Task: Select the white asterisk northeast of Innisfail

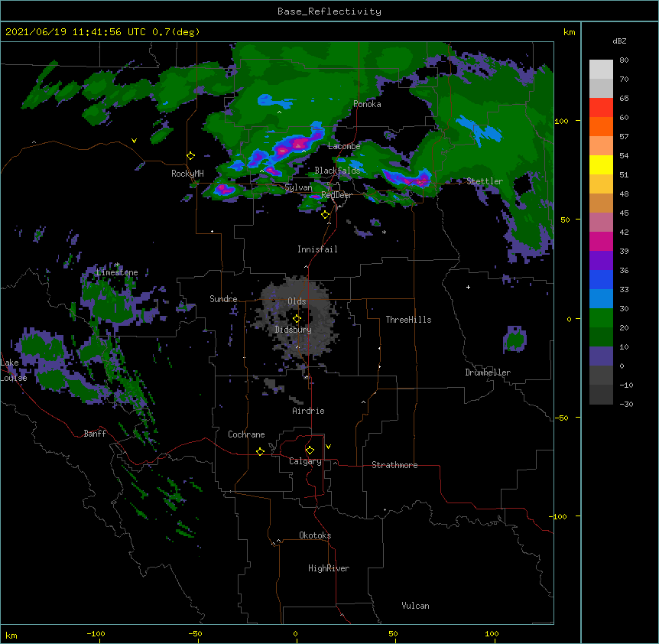Action: (x=384, y=232)
